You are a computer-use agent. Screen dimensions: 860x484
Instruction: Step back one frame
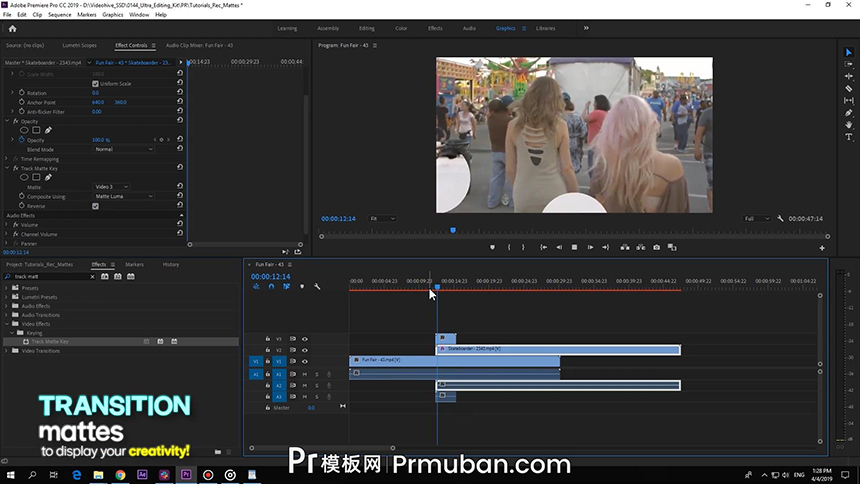click(559, 247)
